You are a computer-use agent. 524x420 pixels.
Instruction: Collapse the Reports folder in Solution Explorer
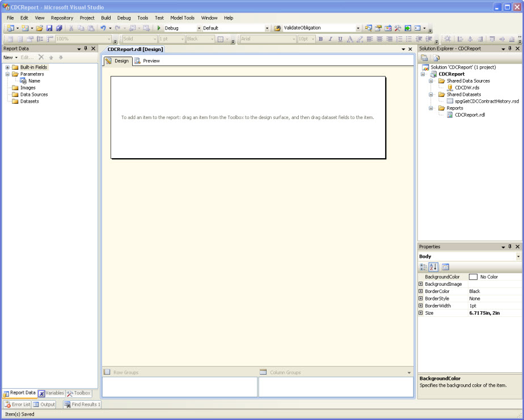point(431,108)
